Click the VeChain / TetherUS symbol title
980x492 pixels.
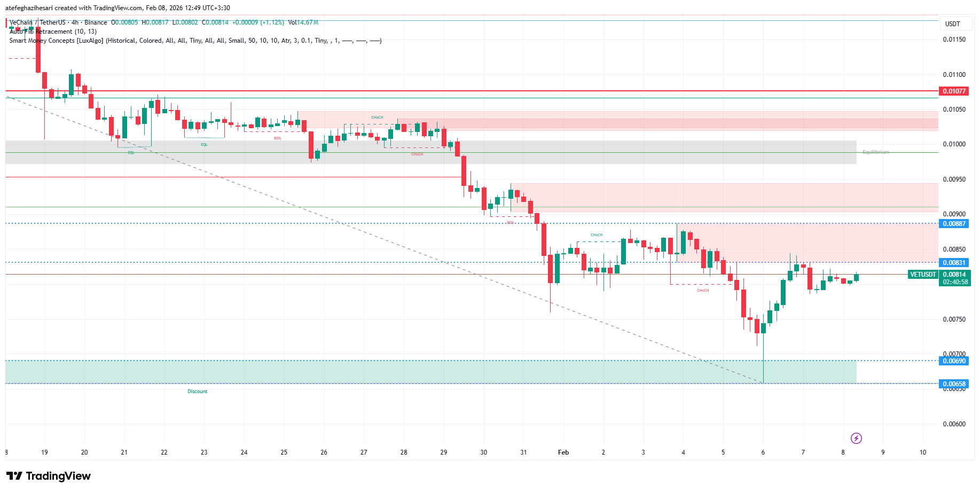(37, 22)
